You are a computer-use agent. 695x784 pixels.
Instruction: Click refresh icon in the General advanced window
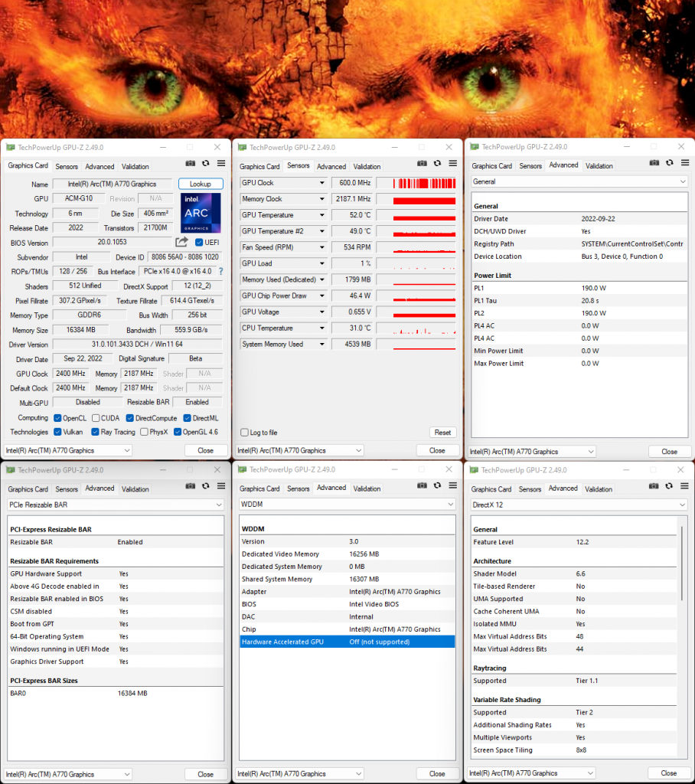pyautogui.click(x=670, y=162)
